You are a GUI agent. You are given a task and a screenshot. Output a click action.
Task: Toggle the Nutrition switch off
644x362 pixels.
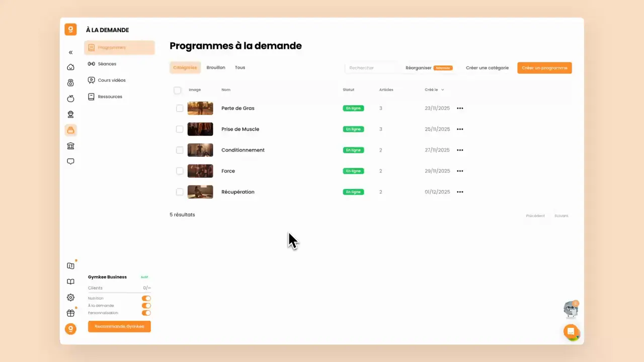[x=146, y=298]
